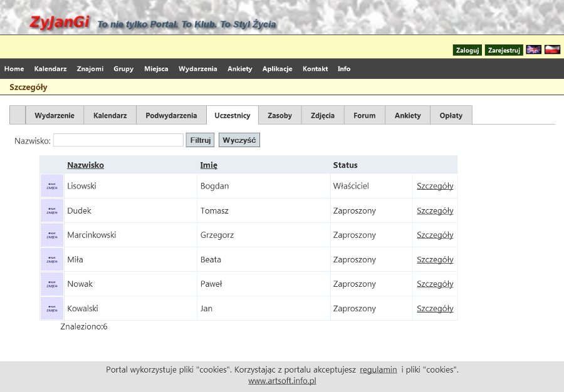The height and width of the screenshot is (392, 564).
Task: Click the photo thumbnail for Lisowski
Action: pyautogui.click(x=52, y=186)
